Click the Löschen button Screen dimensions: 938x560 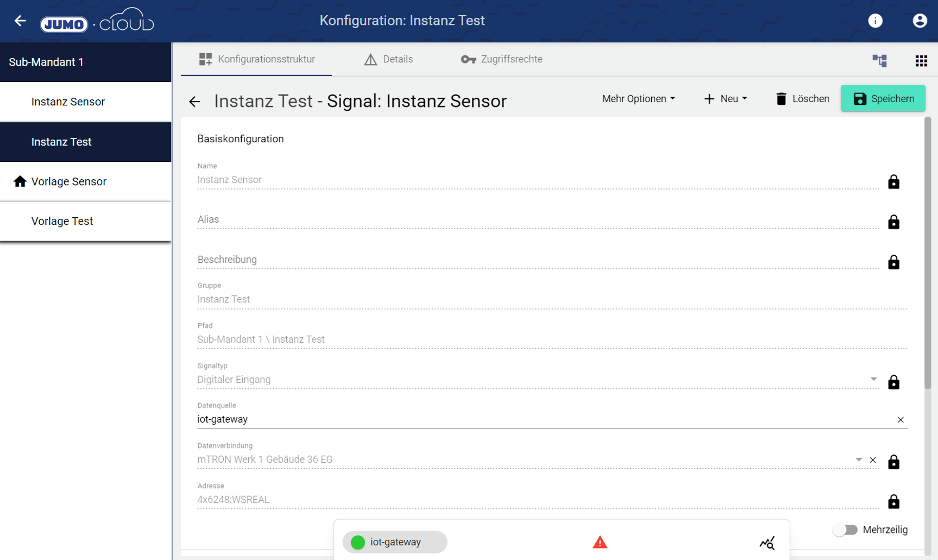tap(802, 99)
